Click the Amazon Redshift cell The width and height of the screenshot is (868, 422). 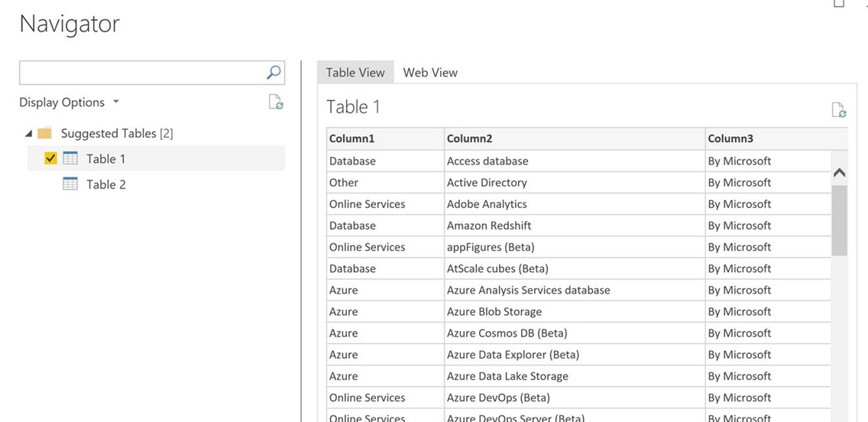[x=489, y=226]
